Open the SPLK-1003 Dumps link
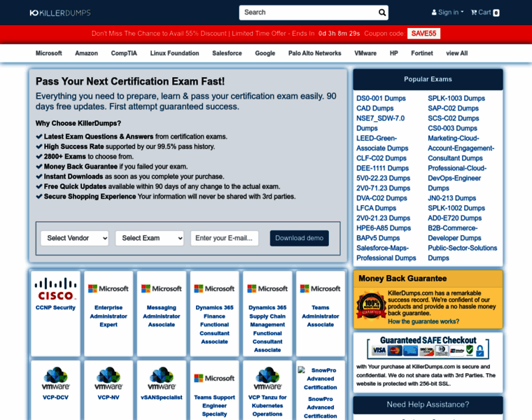Image resolution: width=532 pixels, height=420 pixels. click(456, 99)
